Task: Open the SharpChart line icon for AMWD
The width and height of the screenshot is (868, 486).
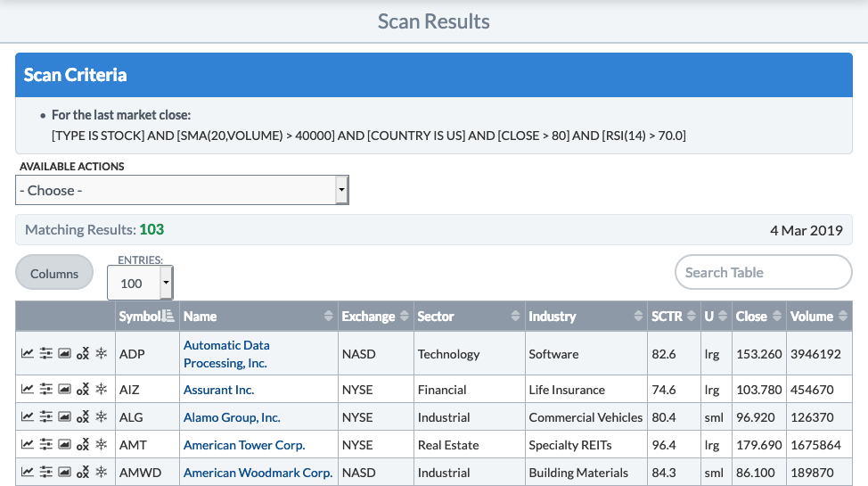Action: [28, 473]
